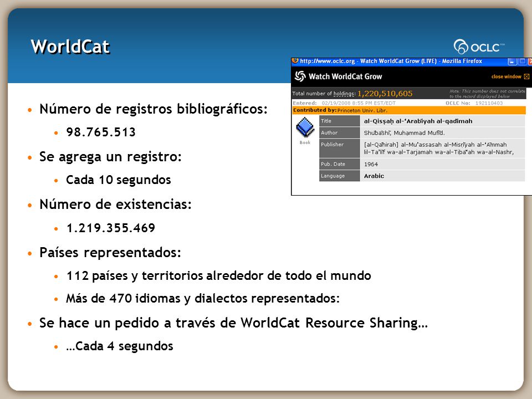Click 'Se hace un pedido a través' bullet
Screen dimensions: 532x399
[x=233, y=323]
